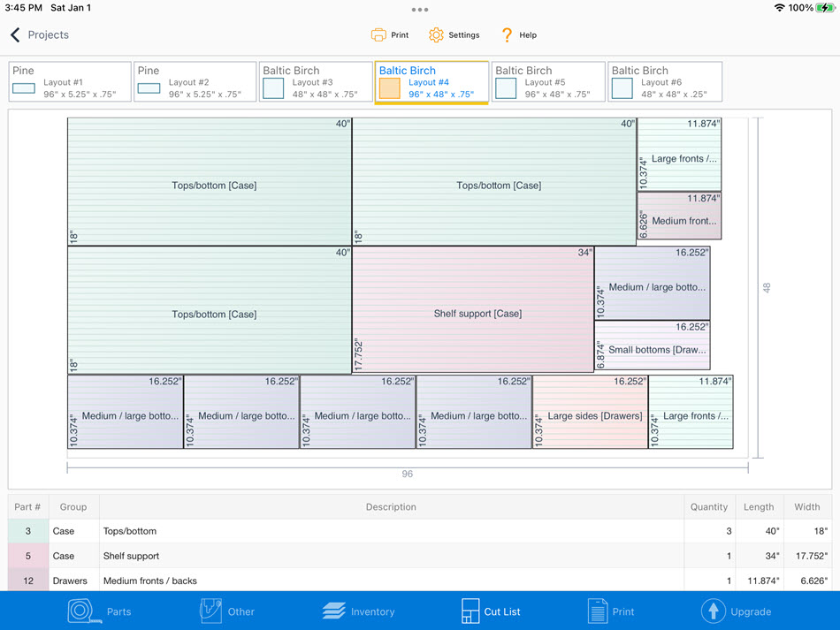Click the 48 sheet height dimension label
840x630 pixels.
pos(767,287)
